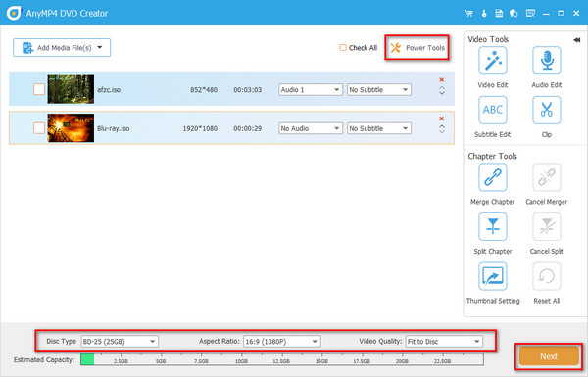
Task: Click the Reset All icon
Action: pos(547,276)
